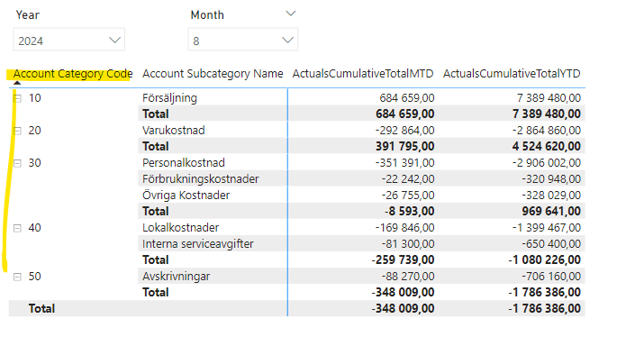The height and width of the screenshot is (355, 644).
Task: Open the Year 2024 dropdown
Action: [69, 40]
